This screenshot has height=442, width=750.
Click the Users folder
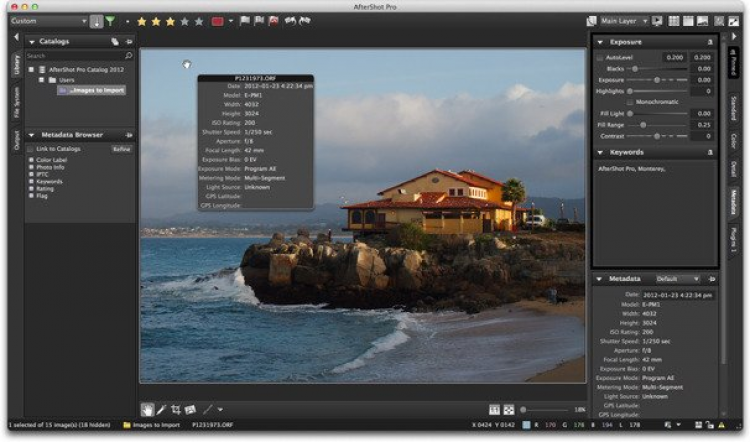[x=66, y=80]
